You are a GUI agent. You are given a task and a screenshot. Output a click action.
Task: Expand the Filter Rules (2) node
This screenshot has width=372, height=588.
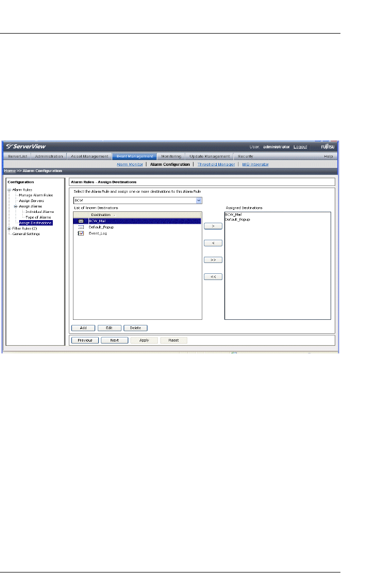[x=9, y=228]
